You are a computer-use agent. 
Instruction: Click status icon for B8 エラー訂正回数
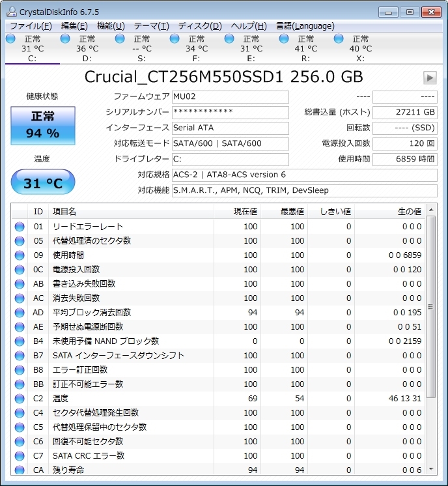[20, 370]
